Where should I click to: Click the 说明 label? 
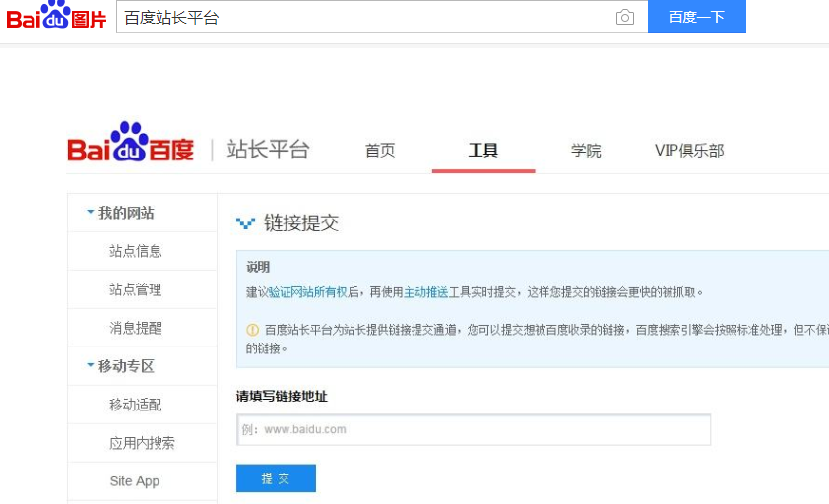tap(258, 267)
